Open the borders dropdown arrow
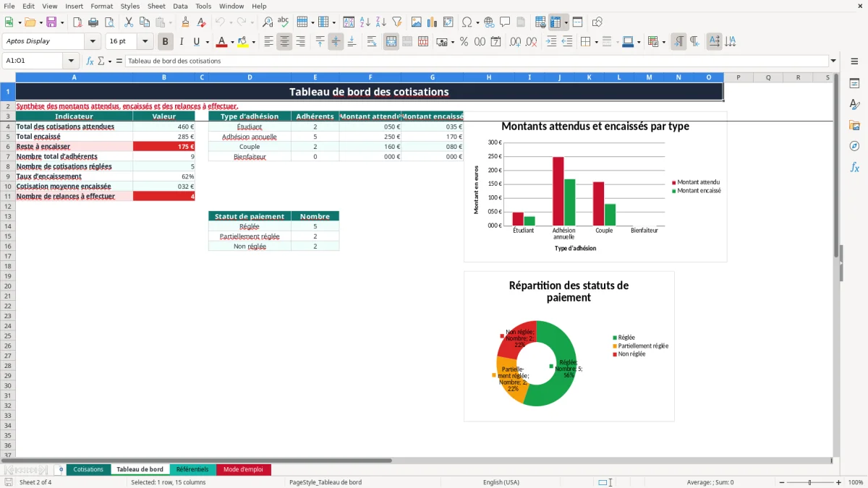 click(x=596, y=42)
